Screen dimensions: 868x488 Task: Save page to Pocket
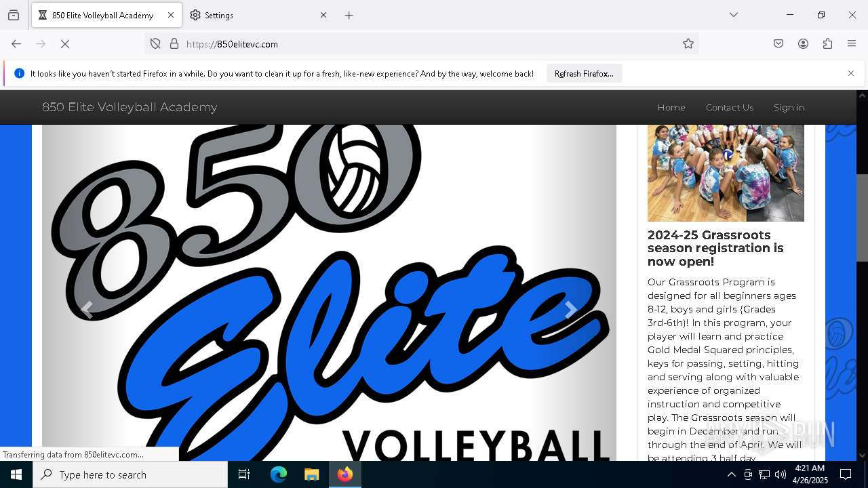(x=778, y=44)
